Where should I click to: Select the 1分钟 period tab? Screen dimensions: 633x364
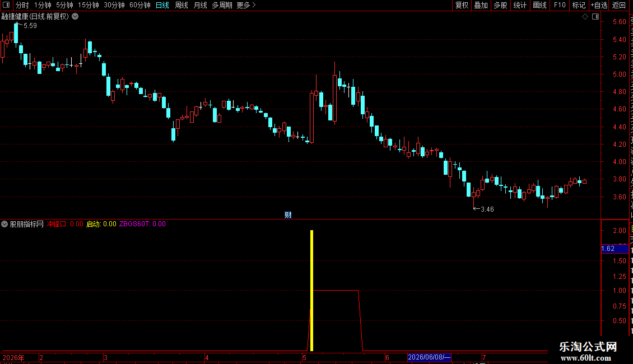tap(43, 5)
